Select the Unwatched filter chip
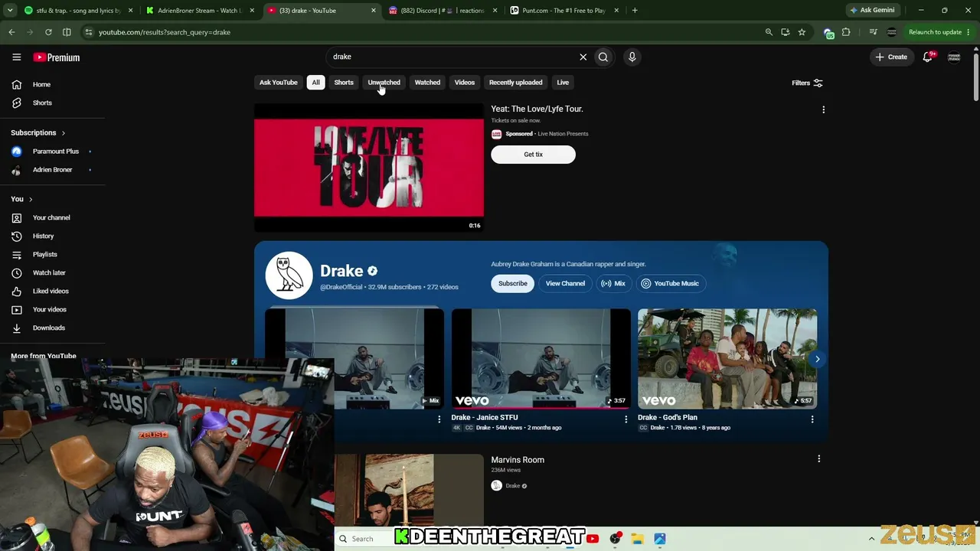 pos(384,83)
